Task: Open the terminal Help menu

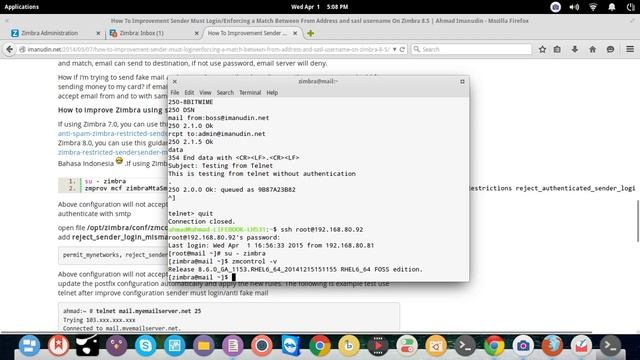Action: coord(272,93)
